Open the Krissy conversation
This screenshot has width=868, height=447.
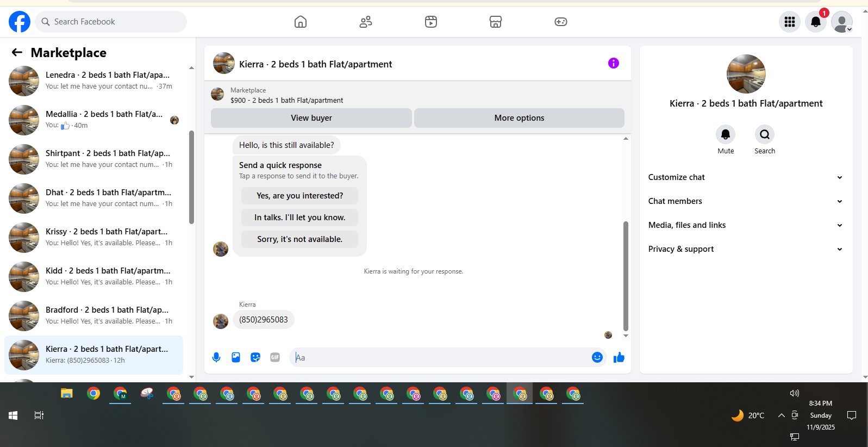[93, 237]
